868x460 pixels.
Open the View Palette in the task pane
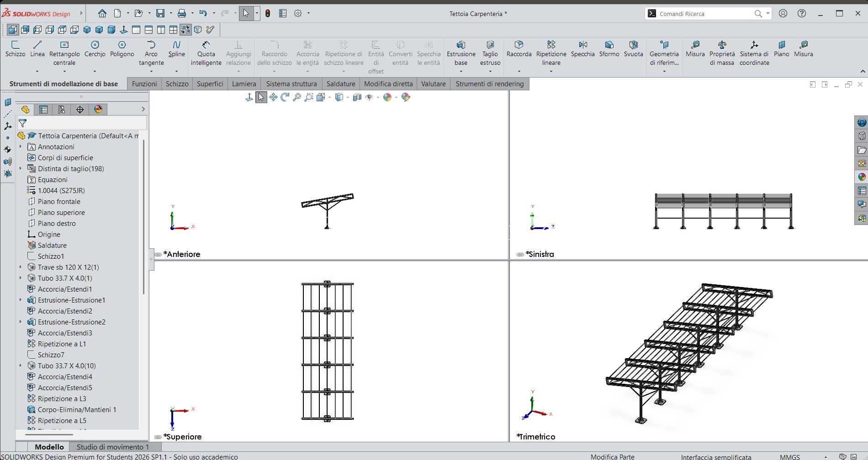point(862,163)
